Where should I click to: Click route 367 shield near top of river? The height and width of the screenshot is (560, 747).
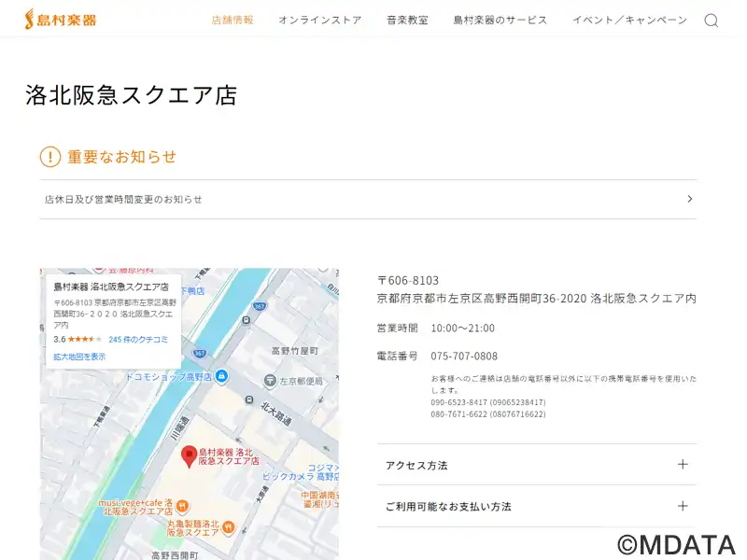260,306
